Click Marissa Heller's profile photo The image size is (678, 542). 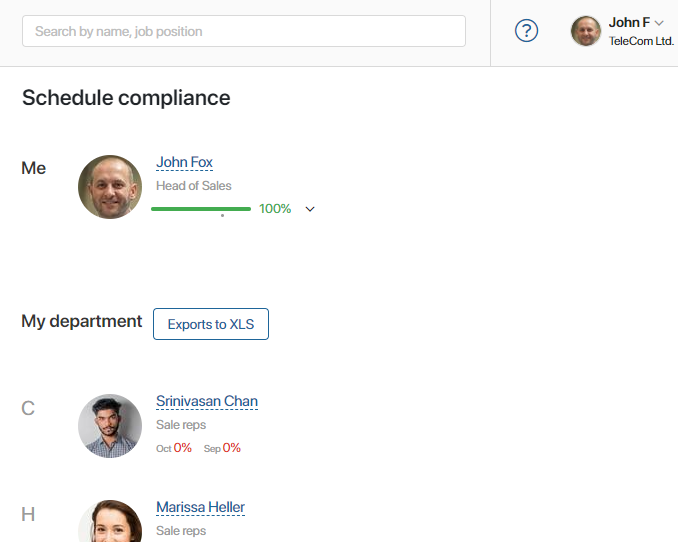pos(110,521)
